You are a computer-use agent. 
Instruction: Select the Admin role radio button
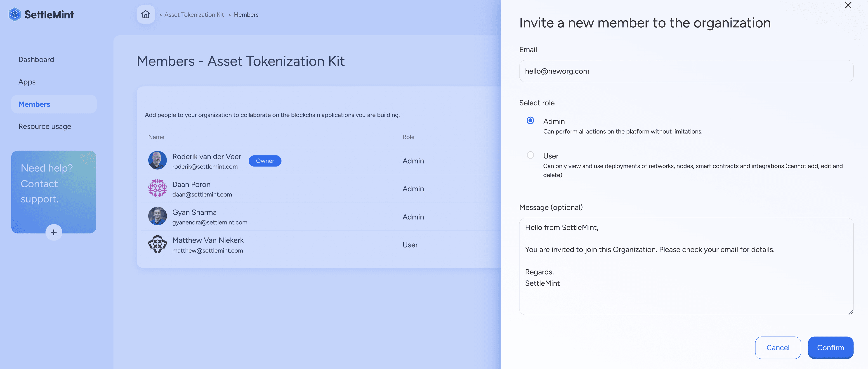(x=530, y=120)
